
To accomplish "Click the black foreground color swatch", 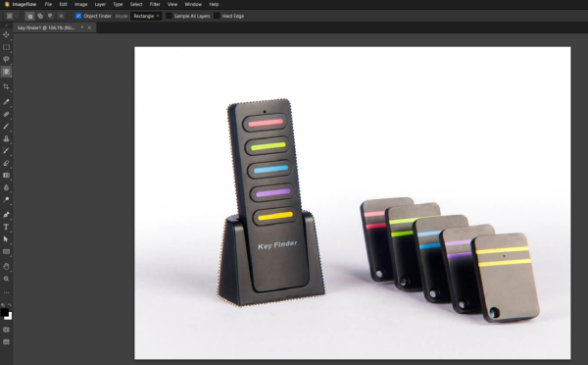I will (x=5, y=312).
